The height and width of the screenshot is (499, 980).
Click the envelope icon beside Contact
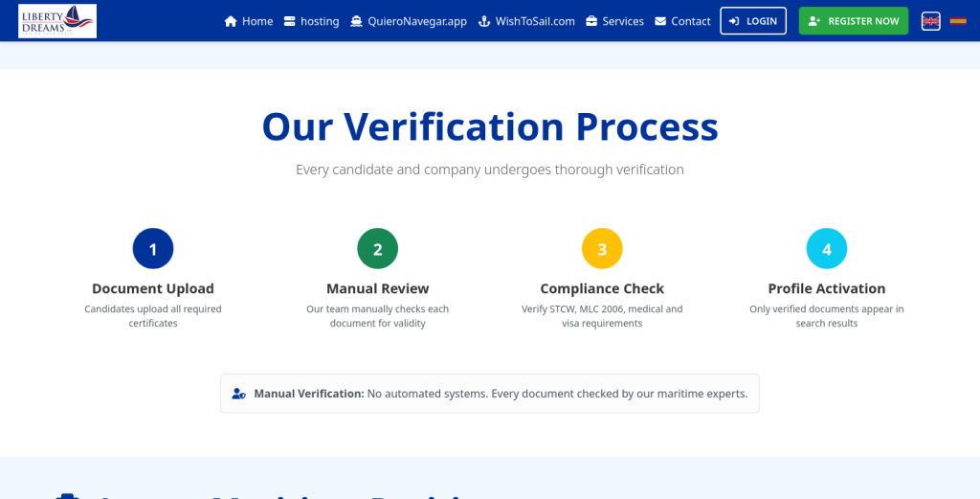point(660,21)
